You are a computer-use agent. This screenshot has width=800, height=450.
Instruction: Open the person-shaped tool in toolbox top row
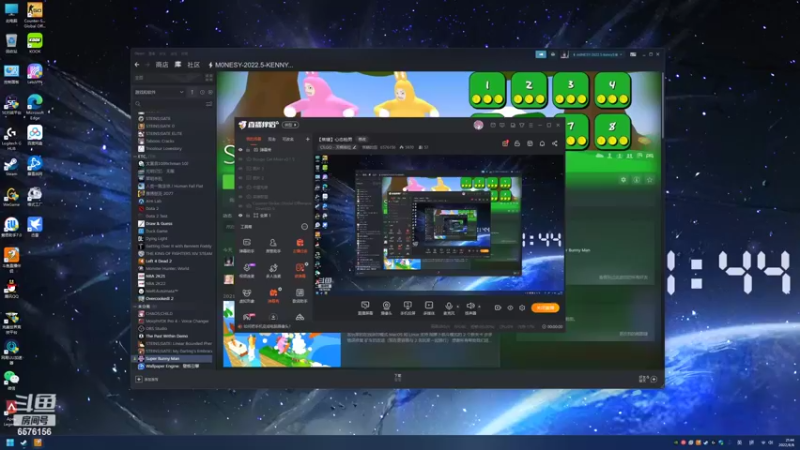[273, 245]
